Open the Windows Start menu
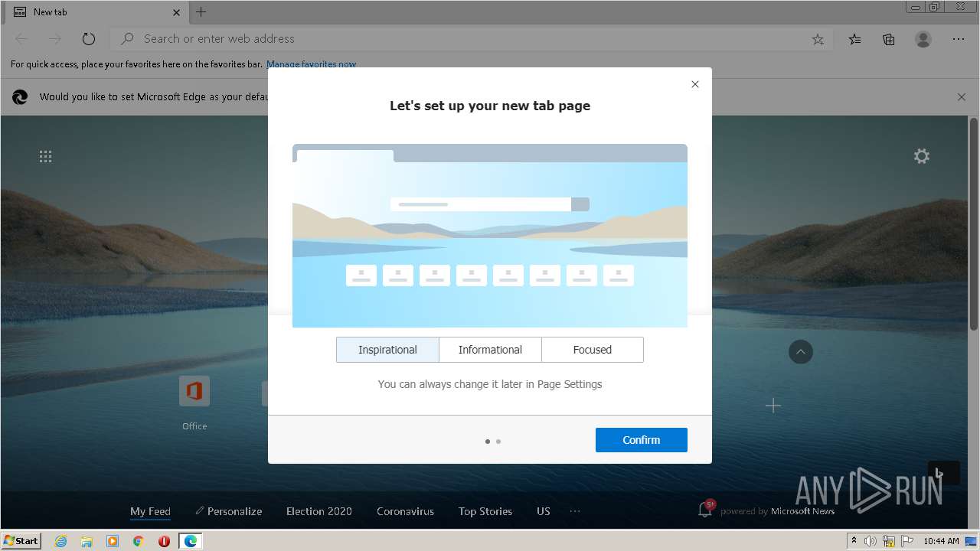This screenshot has width=980, height=551. [x=21, y=541]
